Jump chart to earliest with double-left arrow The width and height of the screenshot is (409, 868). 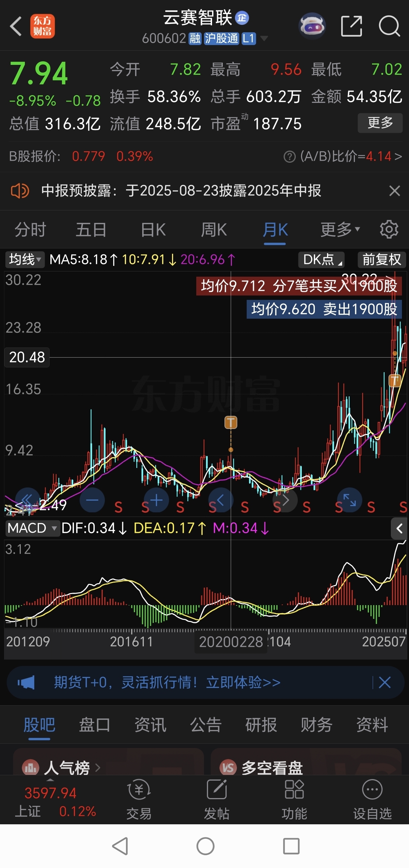(28, 500)
